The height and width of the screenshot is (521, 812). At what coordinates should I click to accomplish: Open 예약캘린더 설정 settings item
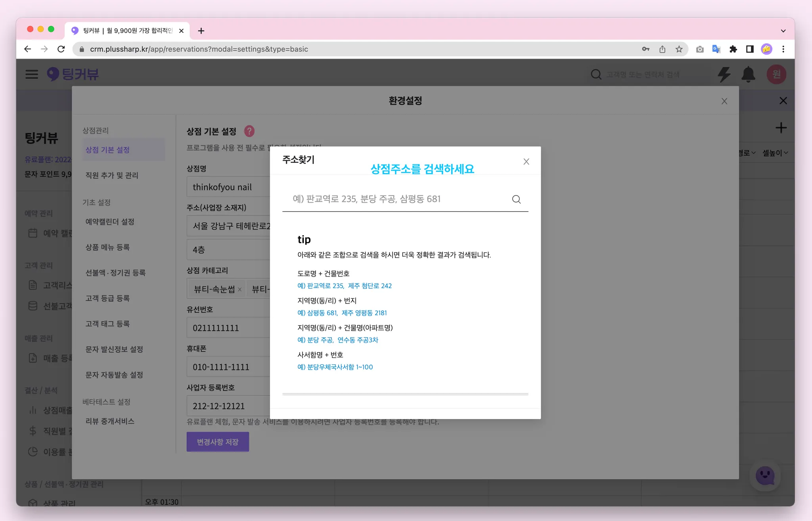(x=110, y=221)
